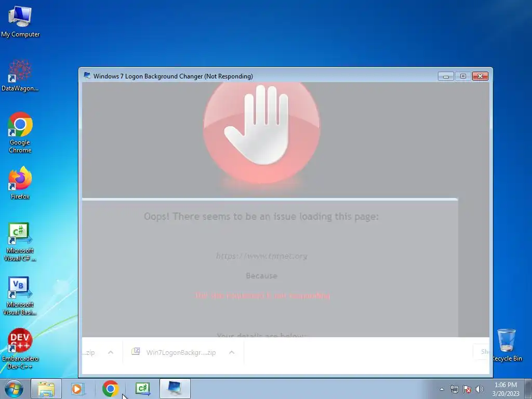Switch to Visual C# in the taskbar

pyautogui.click(x=142, y=389)
